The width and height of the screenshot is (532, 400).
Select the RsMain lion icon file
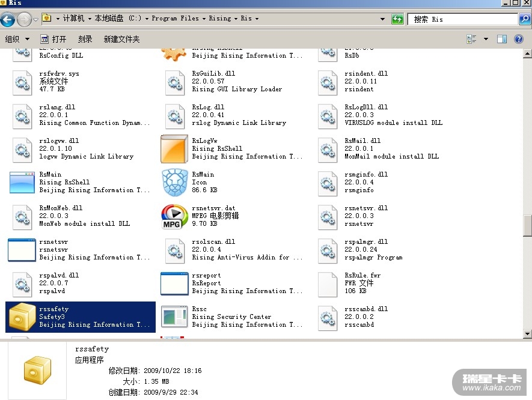[175, 183]
